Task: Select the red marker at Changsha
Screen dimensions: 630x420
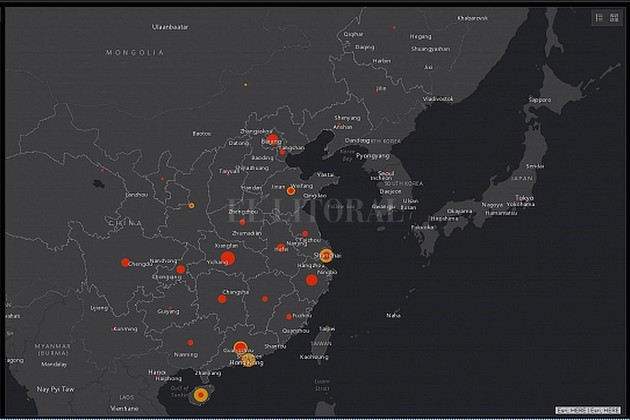Action: [x=222, y=298]
